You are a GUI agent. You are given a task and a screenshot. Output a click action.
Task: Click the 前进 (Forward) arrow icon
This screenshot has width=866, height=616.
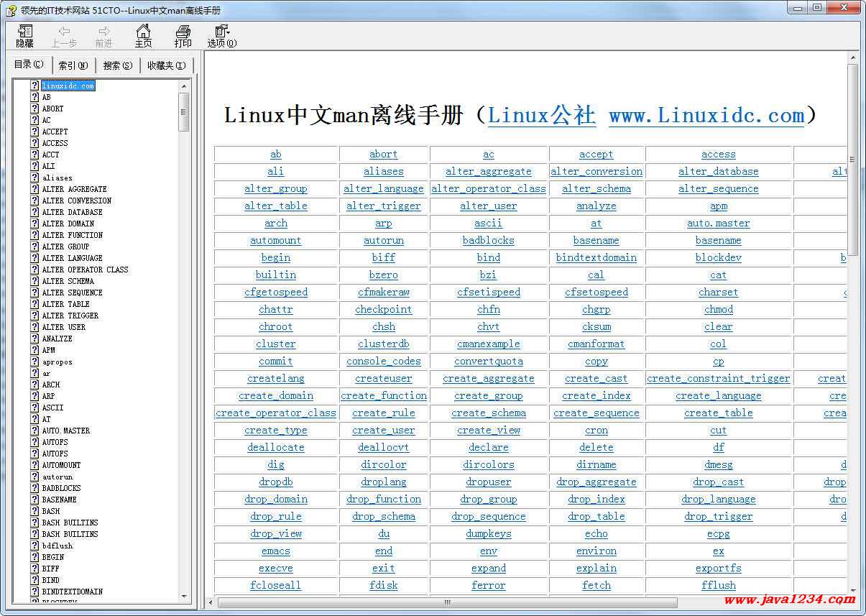pyautogui.click(x=104, y=31)
